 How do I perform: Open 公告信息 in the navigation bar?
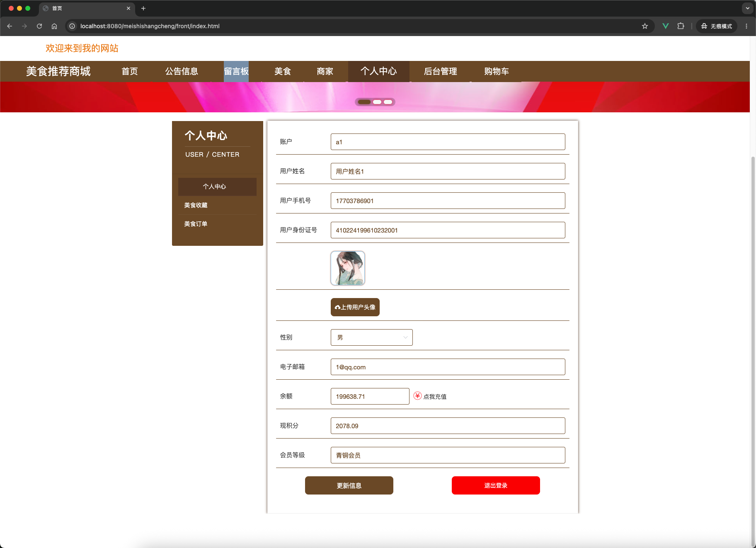click(182, 71)
